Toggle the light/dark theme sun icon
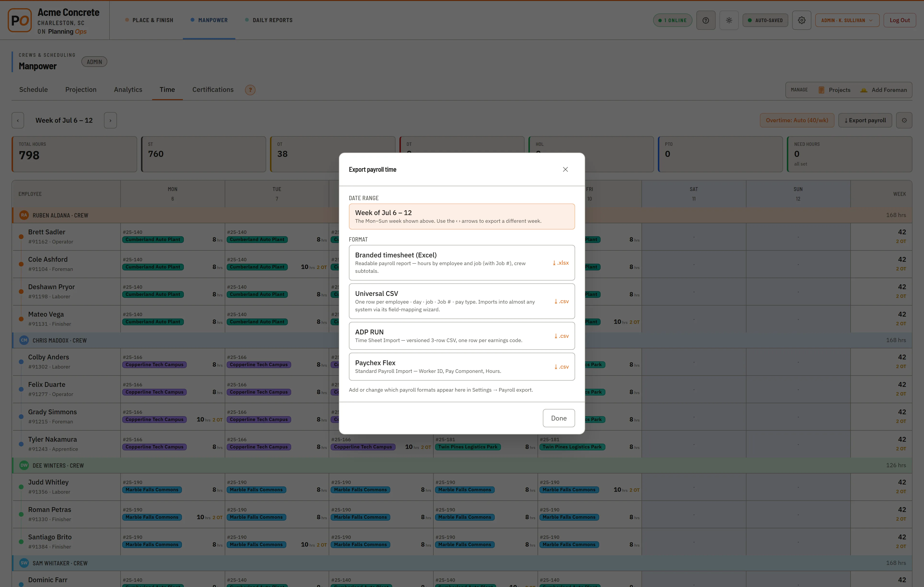 pyautogui.click(x=729, y=20)
